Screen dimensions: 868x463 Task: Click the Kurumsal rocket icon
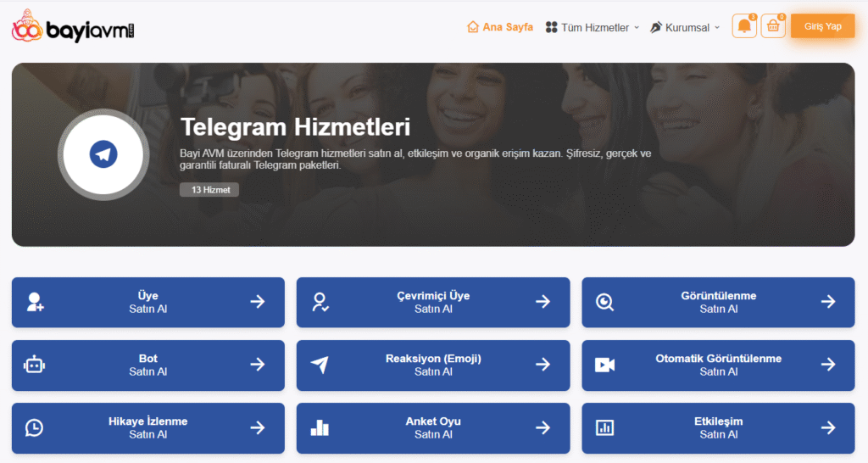656,27
